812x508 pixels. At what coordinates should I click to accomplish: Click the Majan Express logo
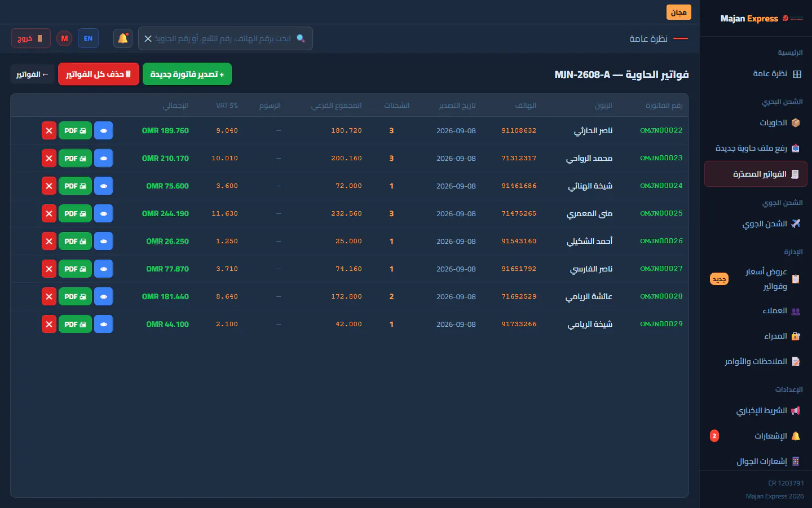(761, 19)
